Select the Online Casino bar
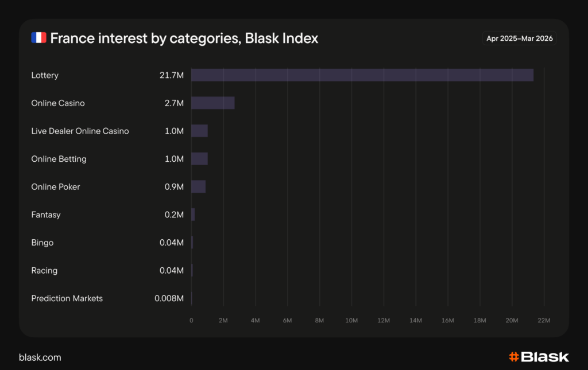588x370 pixels. point(212,103)
